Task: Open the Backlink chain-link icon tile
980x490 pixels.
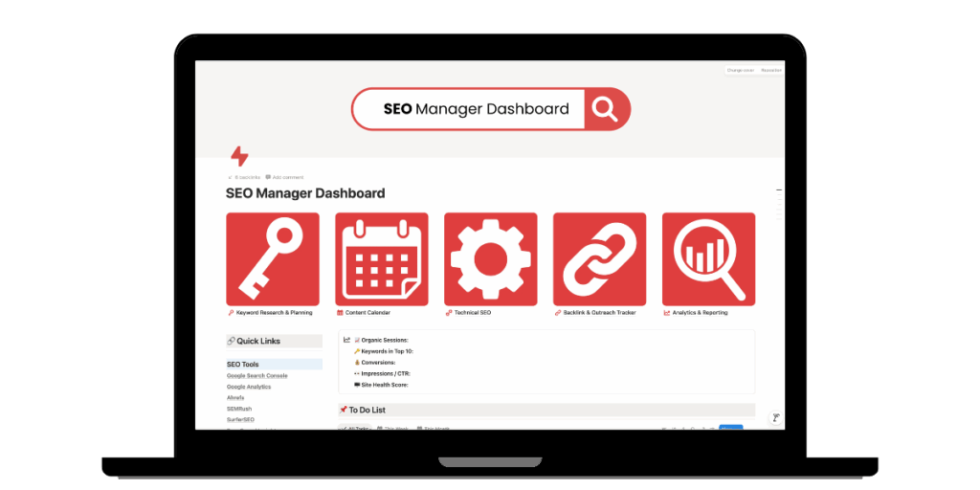Action: click(x=599, y=258)
